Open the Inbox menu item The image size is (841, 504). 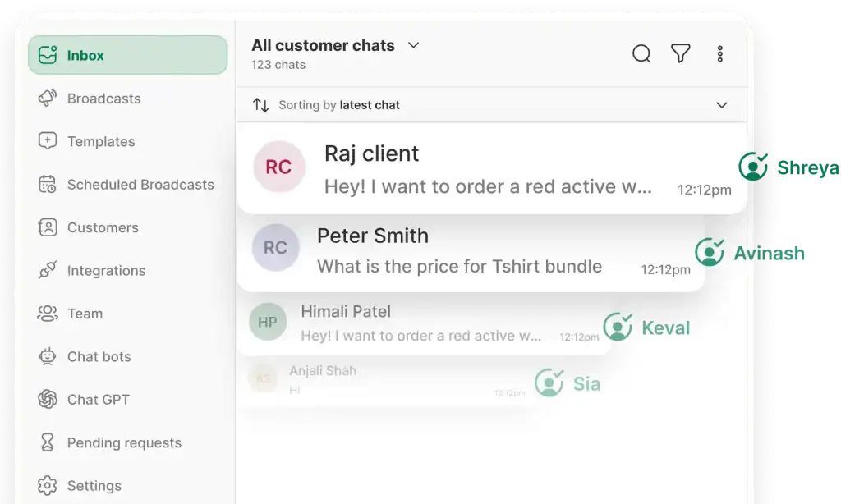[x=127, y=55]
